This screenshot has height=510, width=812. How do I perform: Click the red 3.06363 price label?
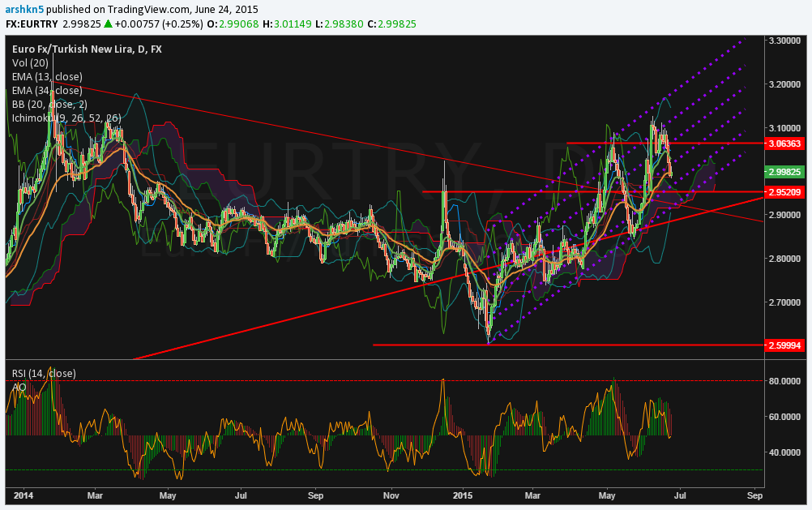(787, 143)
